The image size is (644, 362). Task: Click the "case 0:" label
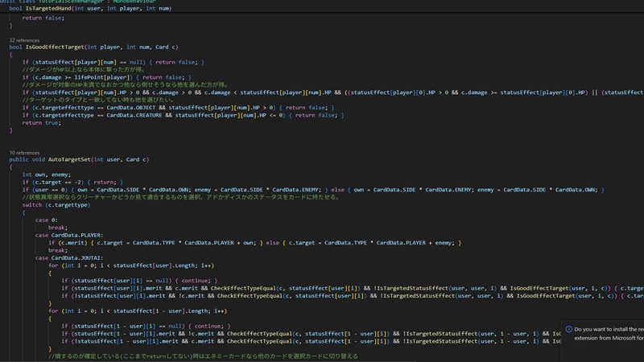click(x=47, y=220)
